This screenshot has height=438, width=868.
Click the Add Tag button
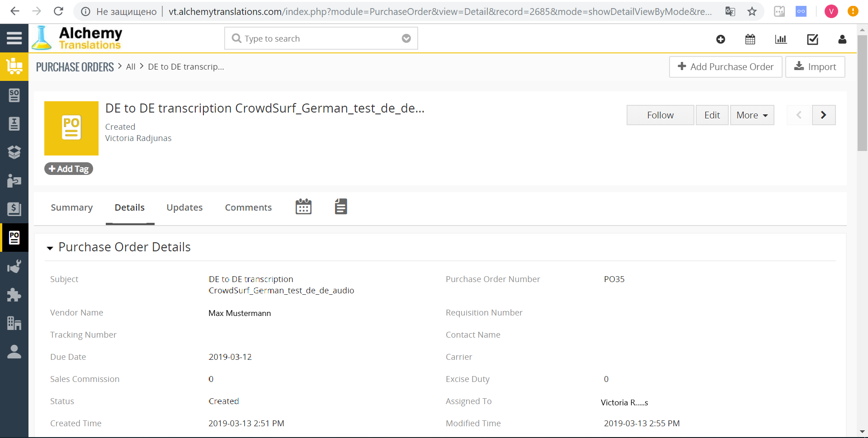pos(69,169)
